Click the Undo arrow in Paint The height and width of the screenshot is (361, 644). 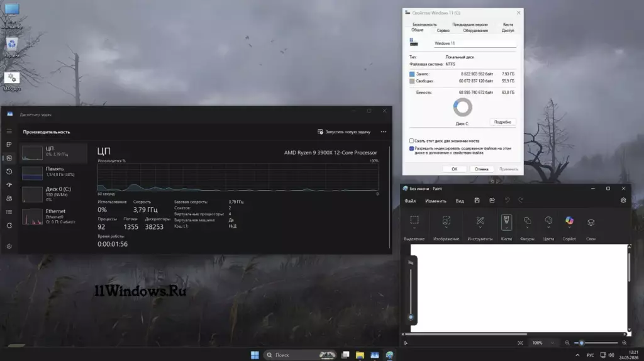coord(508,201)
